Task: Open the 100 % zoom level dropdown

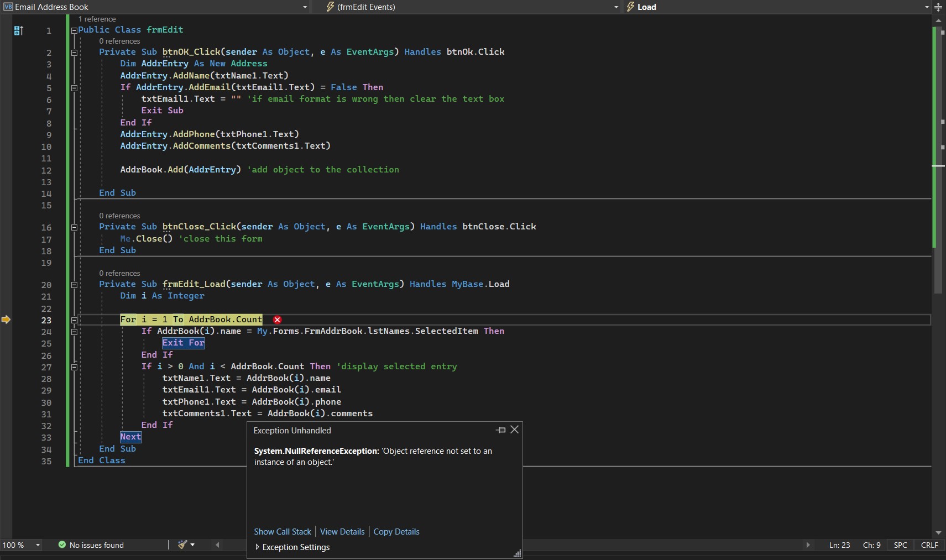Action: pos(38,545)
